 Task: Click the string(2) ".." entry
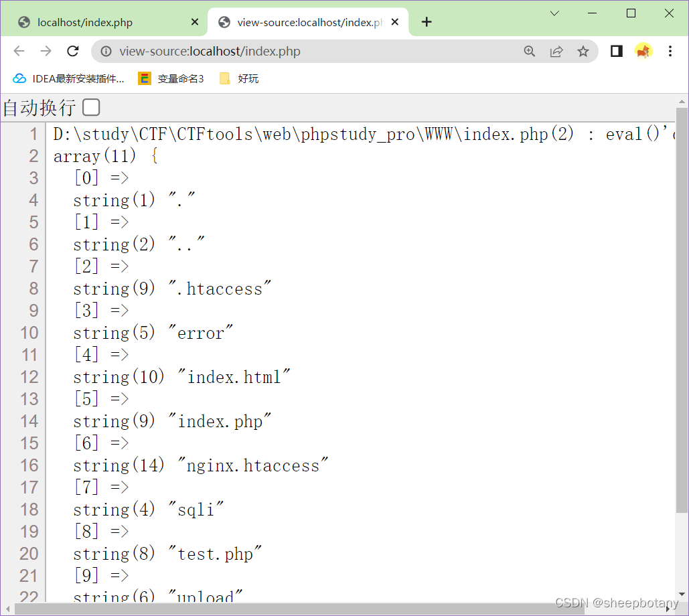pyautogui.click(x=139, y=244)
